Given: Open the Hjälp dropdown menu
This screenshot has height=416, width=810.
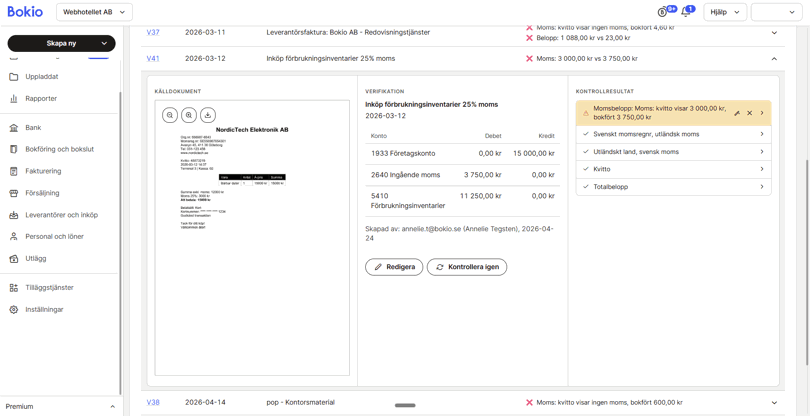Looking at the screenshot, I should click(x=724, y=12).
